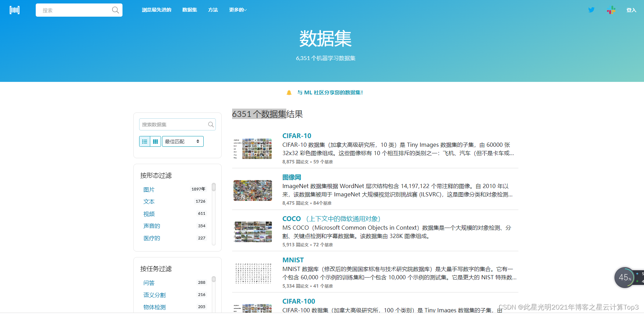This screenshot has width=644, height=314.
Task: Open 与 ML 社区分享您的数据集 link
Action: (330, 93)
